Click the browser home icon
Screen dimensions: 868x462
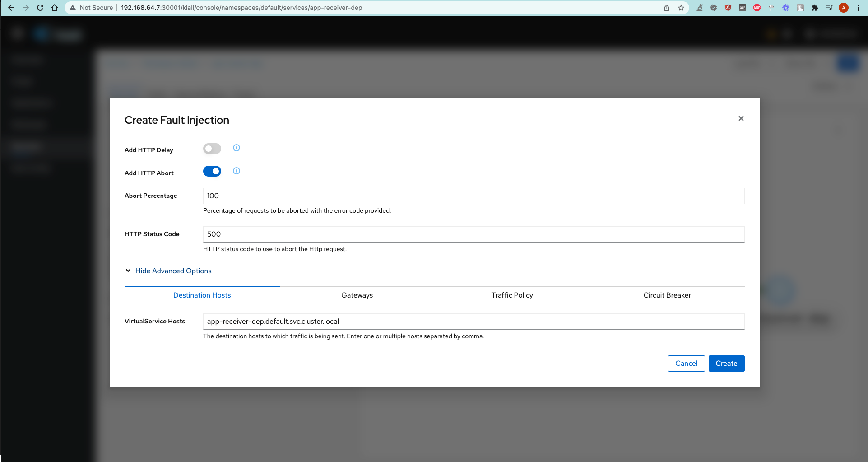coord(55,8)
